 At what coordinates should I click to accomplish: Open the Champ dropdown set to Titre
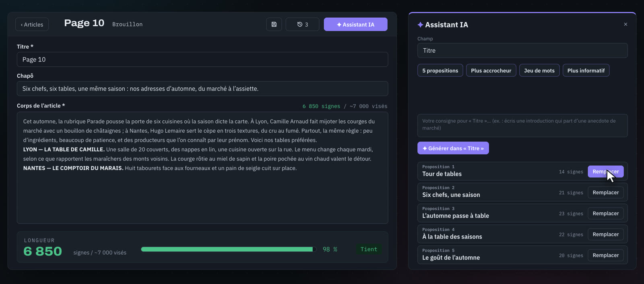point(522,50)
